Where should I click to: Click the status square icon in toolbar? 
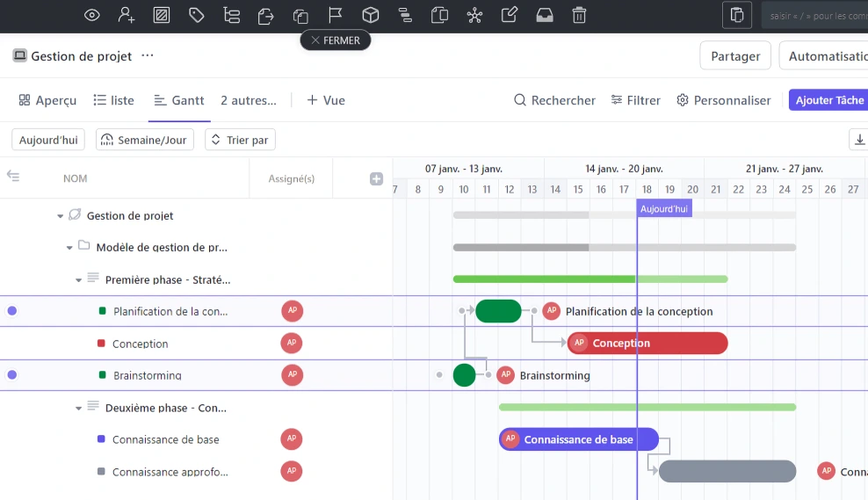(162, 16)
